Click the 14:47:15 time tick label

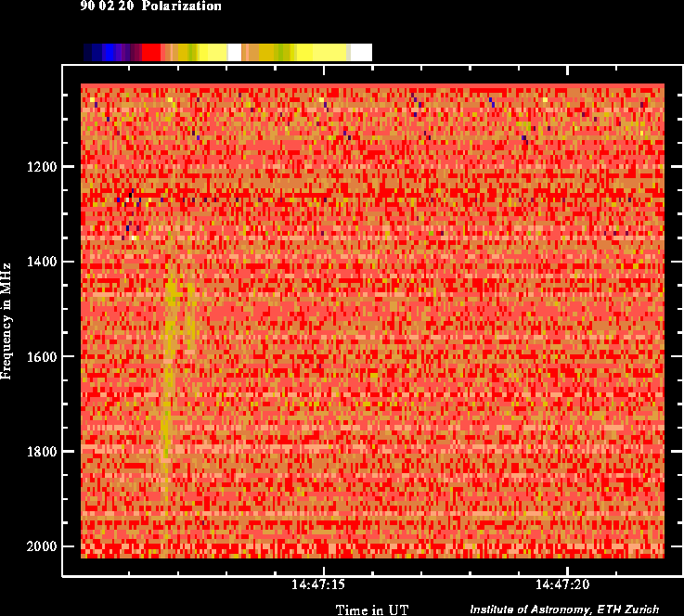(318, 585)
